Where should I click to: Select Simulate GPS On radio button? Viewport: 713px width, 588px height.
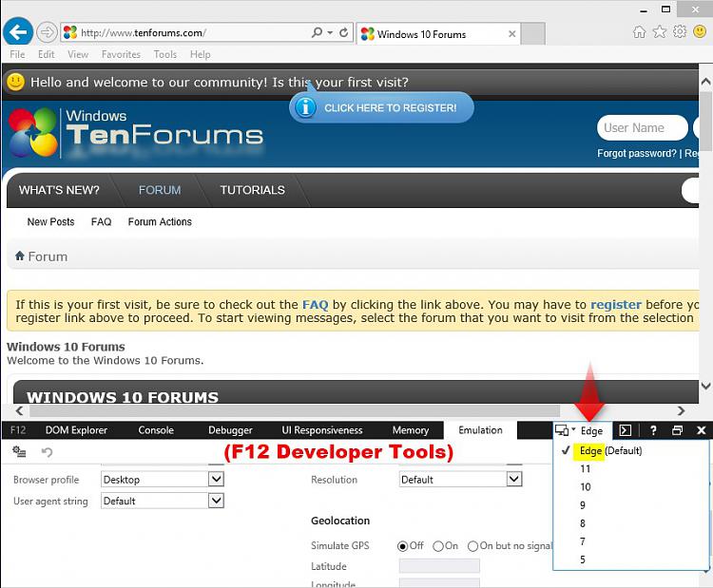click(x=438, y=546)
